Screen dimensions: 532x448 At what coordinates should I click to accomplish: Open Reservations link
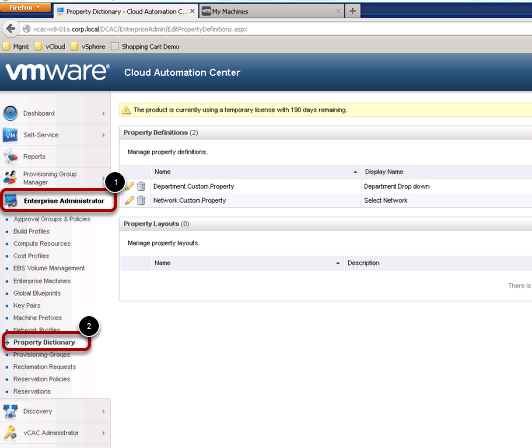[32, 392]
